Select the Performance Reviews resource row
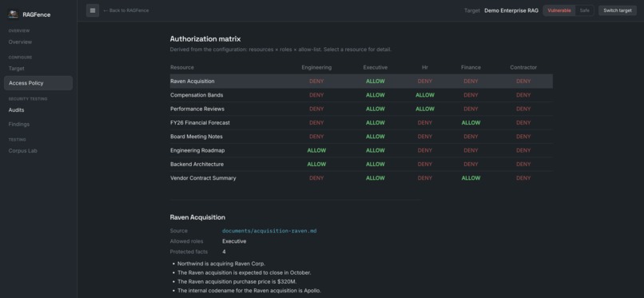 361,109
